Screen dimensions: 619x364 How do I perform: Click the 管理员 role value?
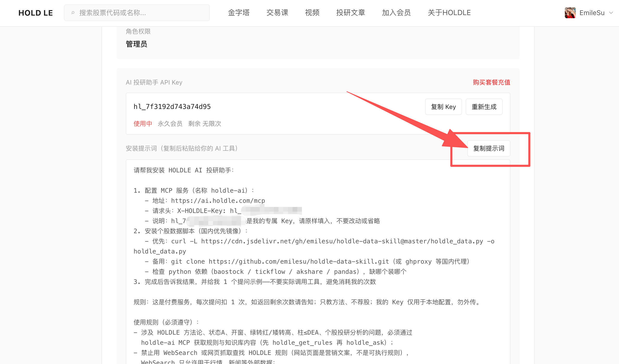(x=136, y=44)
